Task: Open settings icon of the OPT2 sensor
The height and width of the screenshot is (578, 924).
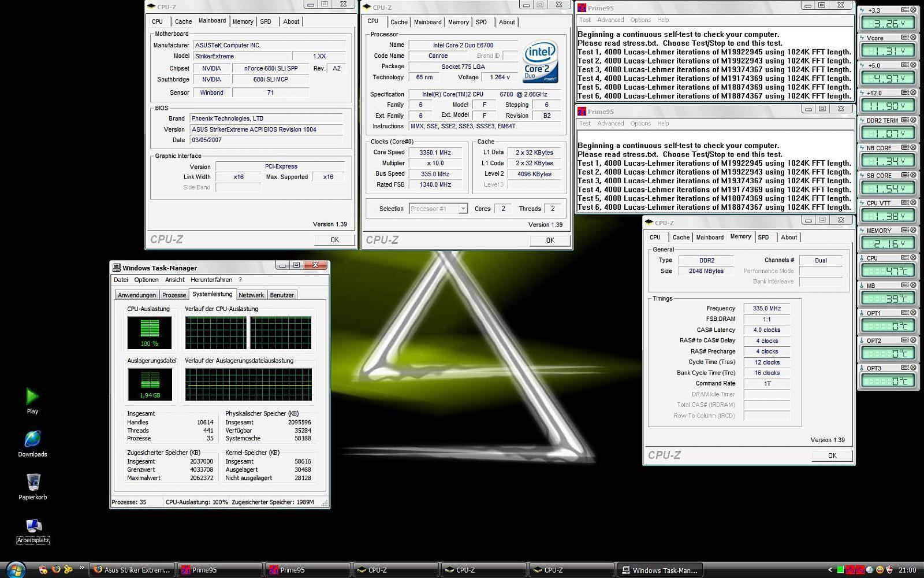Action: 905,340
